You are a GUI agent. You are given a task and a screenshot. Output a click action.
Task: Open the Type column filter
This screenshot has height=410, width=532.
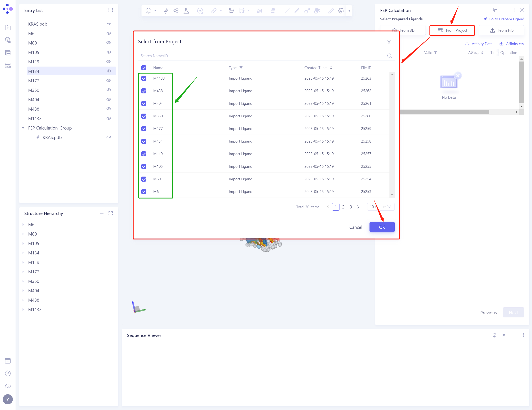241,68
